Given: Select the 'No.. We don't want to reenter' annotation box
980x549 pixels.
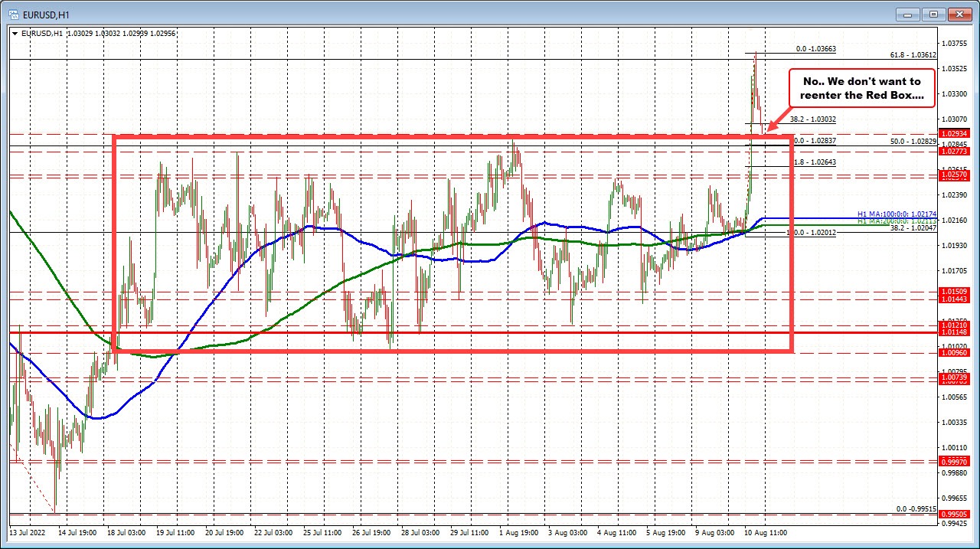Looking at the screenshot, I should (x=861, y=86).
